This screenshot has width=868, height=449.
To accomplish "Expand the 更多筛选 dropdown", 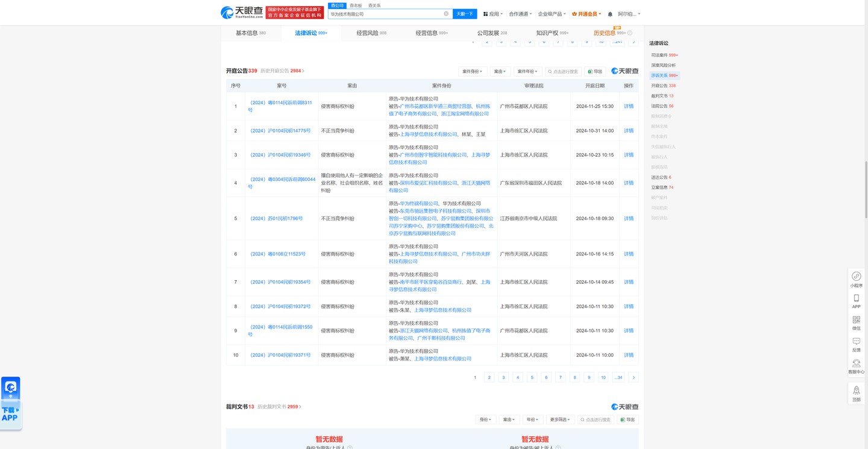I will click(559, 419).
